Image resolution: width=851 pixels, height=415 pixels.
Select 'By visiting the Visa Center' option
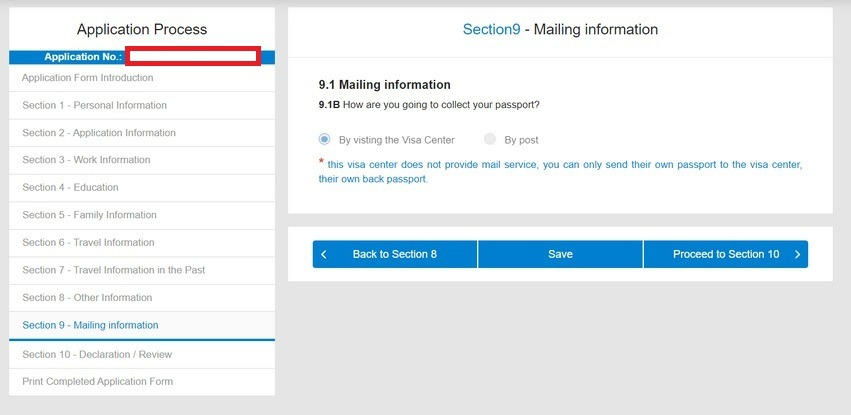pos(324,140)
